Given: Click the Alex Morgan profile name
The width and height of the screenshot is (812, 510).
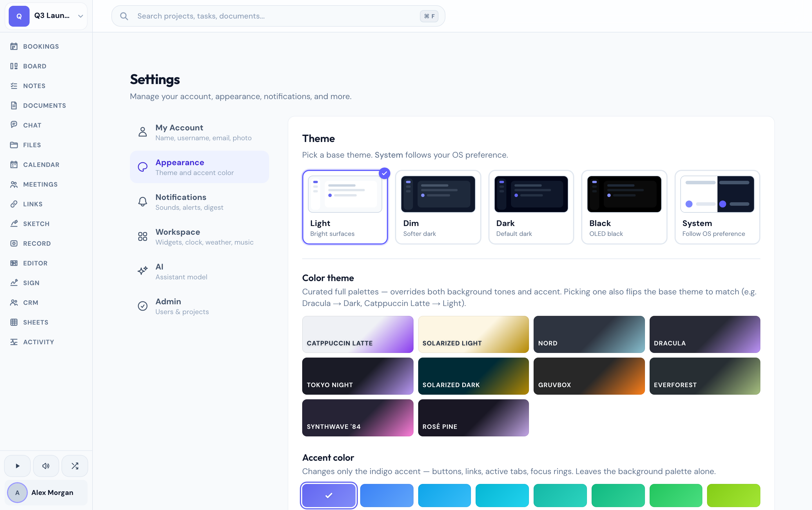Looking at the screenshot, I should pyautogui.click(x=52, y=493).
